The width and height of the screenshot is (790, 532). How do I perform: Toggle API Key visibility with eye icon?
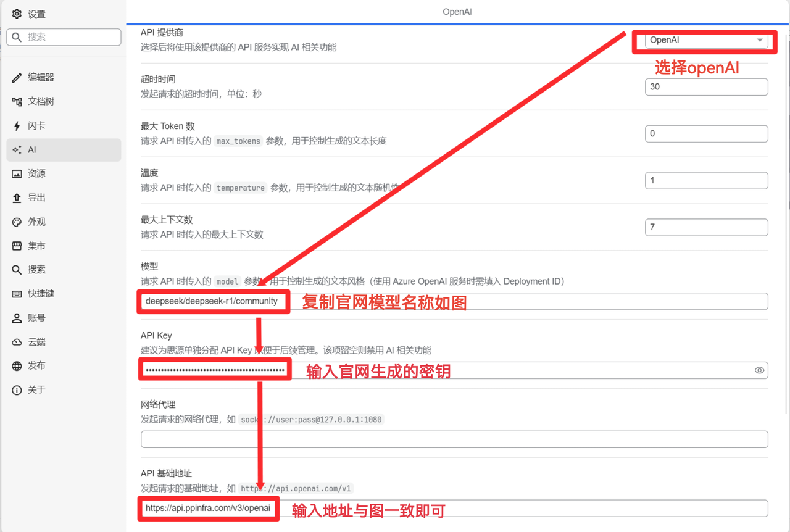[759, 370]
